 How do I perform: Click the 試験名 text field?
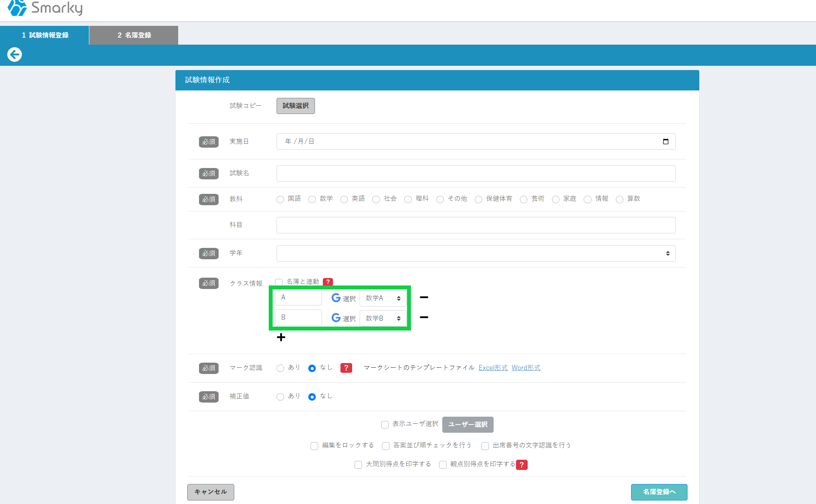pos(476,173)
